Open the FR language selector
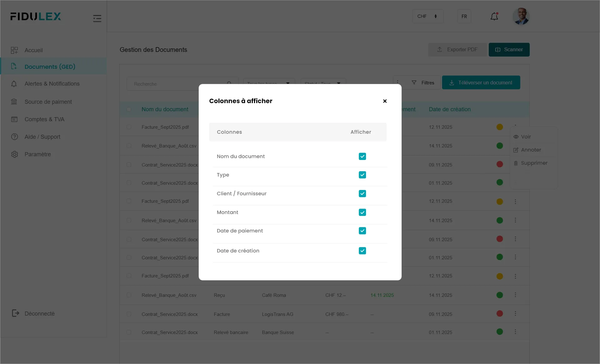Viewport: 600px width, 364px height. tap(464, 16)
